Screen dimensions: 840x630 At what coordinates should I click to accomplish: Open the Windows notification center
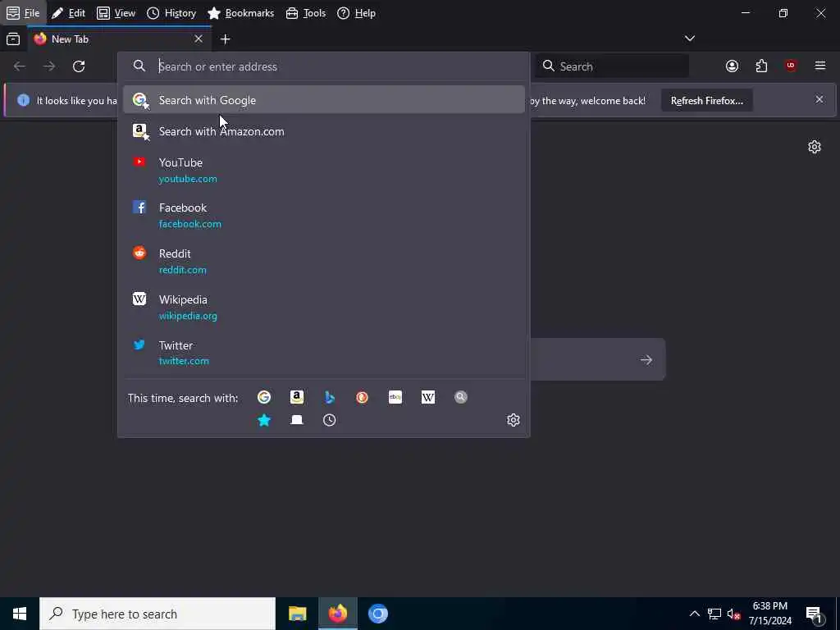814,614
